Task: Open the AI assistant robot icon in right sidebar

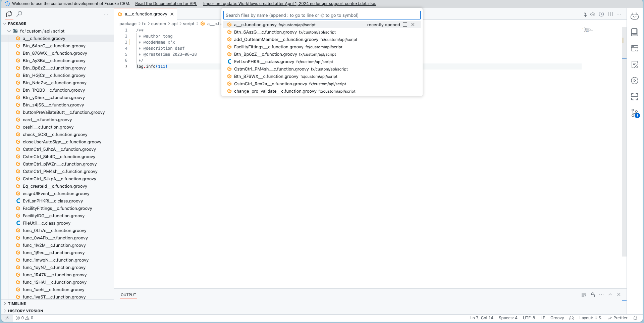Action: pos(634,16)
